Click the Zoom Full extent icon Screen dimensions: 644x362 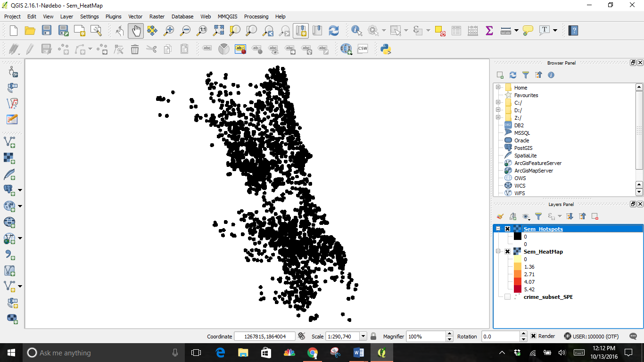(218, 31)
